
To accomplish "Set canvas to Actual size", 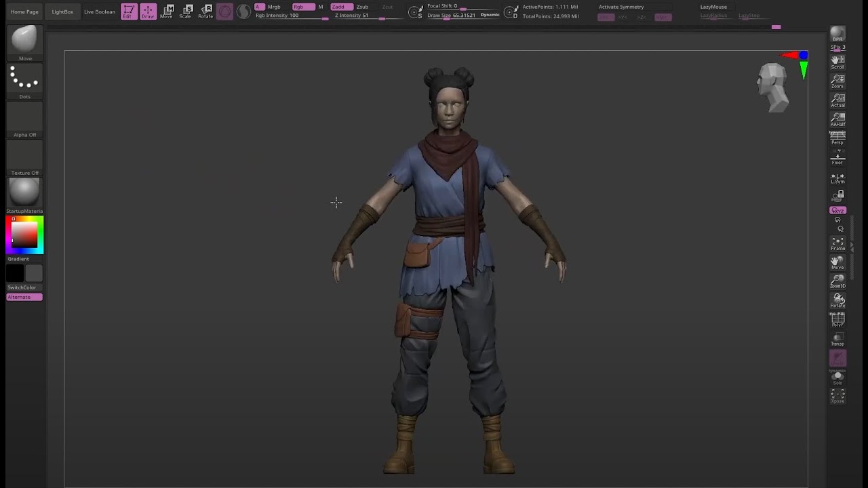I will pyautogui.click(x=837, y=100).
